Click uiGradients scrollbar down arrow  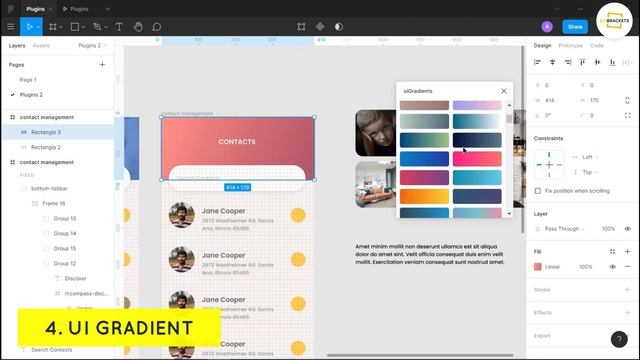pyautogui.click(x=509, y=213)
